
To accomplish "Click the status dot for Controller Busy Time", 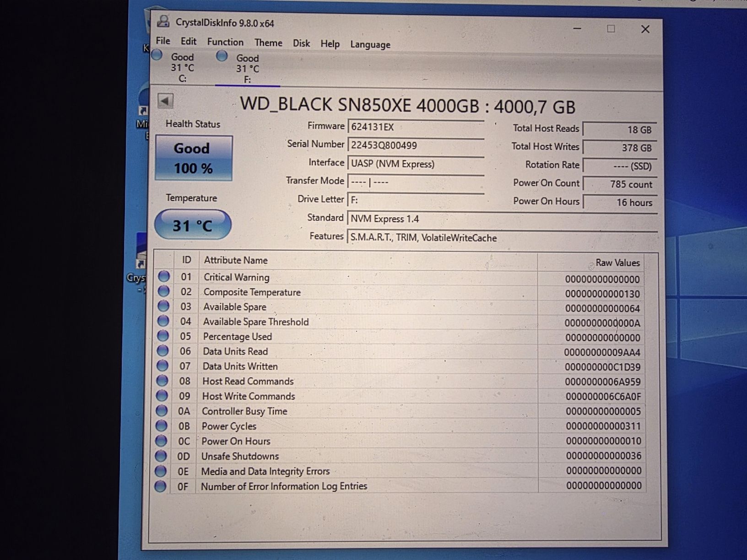I will [x=162, y=411].
